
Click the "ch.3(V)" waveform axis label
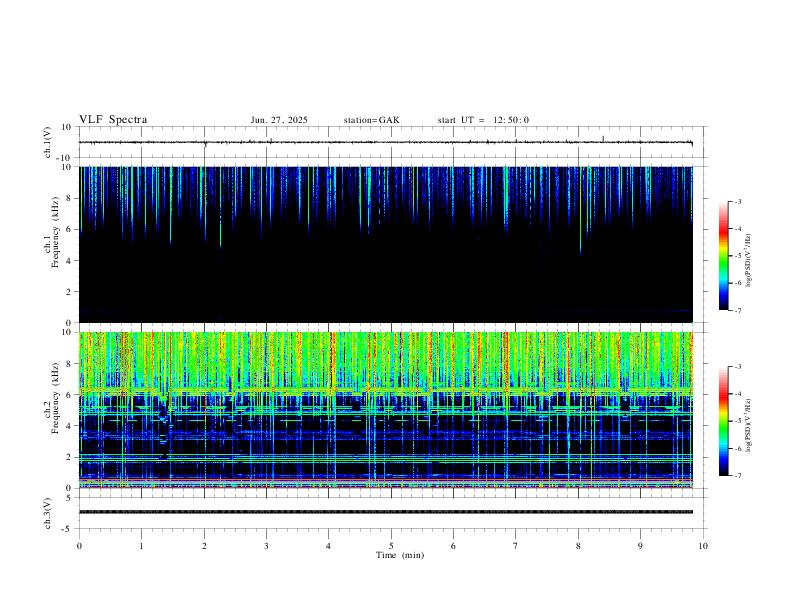48,513
